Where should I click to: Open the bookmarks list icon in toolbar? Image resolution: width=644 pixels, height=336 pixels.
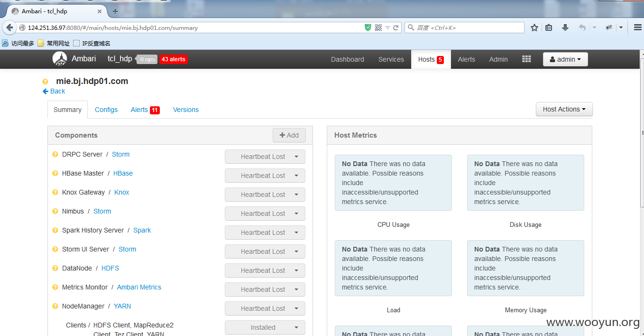point(549,28)
